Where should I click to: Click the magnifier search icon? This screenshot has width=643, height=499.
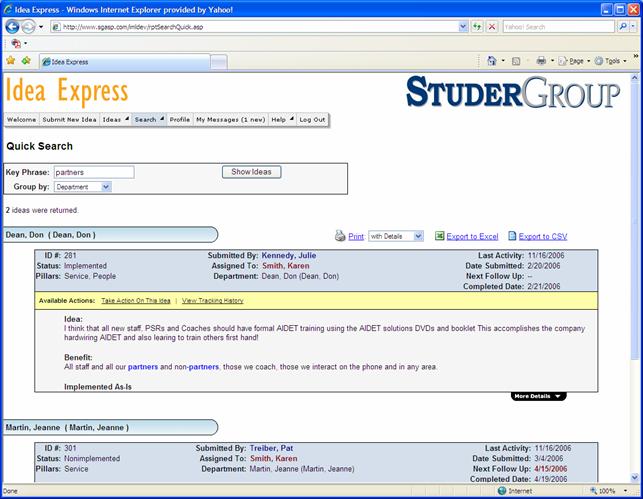click(622, 27)
